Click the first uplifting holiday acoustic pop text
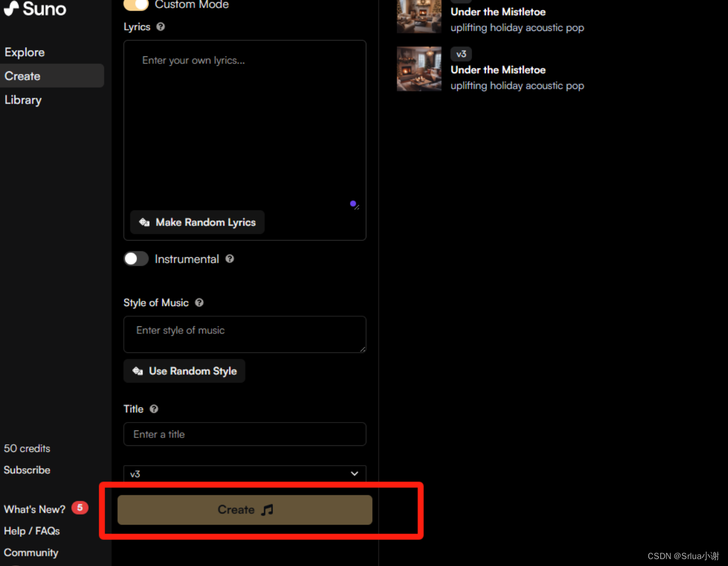 tap(517, 28)
